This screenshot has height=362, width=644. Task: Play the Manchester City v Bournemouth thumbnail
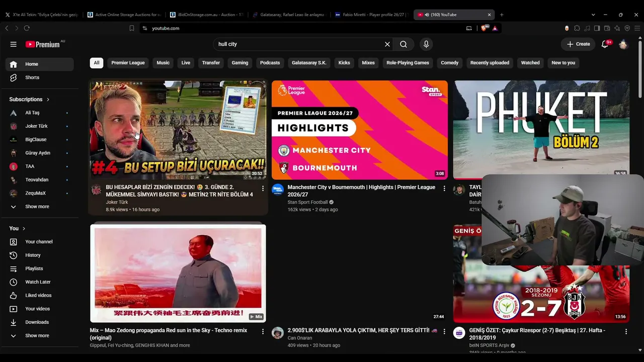[360, 130]
